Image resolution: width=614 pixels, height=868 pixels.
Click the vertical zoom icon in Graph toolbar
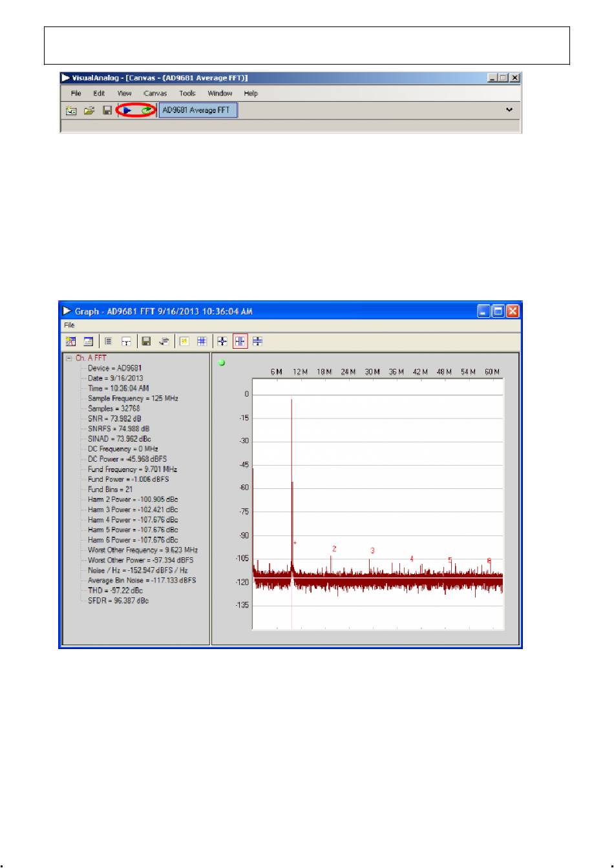pos(258,341)
